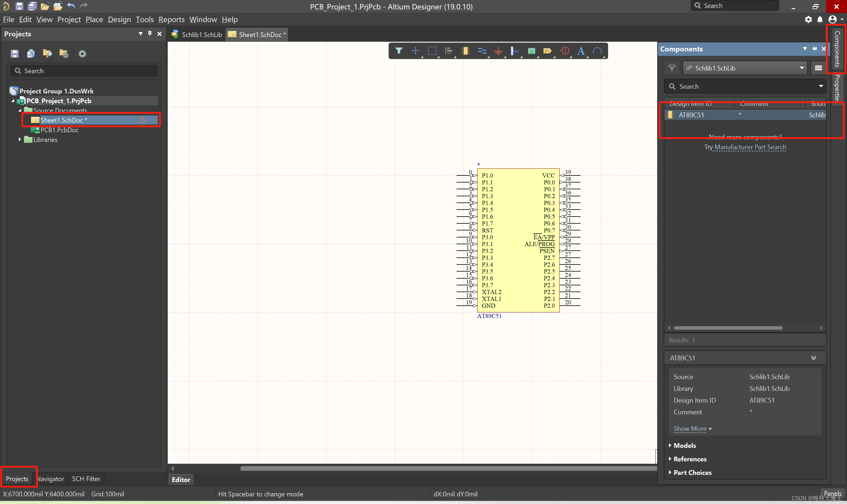Activate the rectangular selection tool
The image size is (847, 504).
pyautogui.click(x=432, y=51)
